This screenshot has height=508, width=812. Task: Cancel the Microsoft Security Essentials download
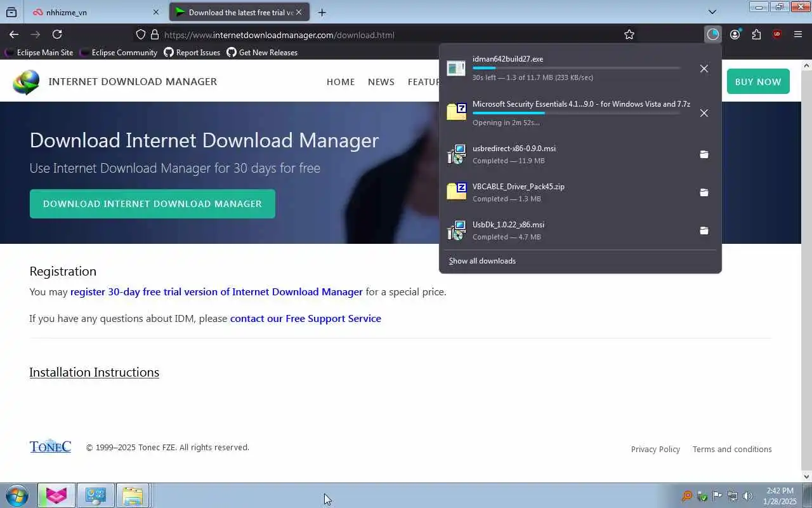click(704, 113)
